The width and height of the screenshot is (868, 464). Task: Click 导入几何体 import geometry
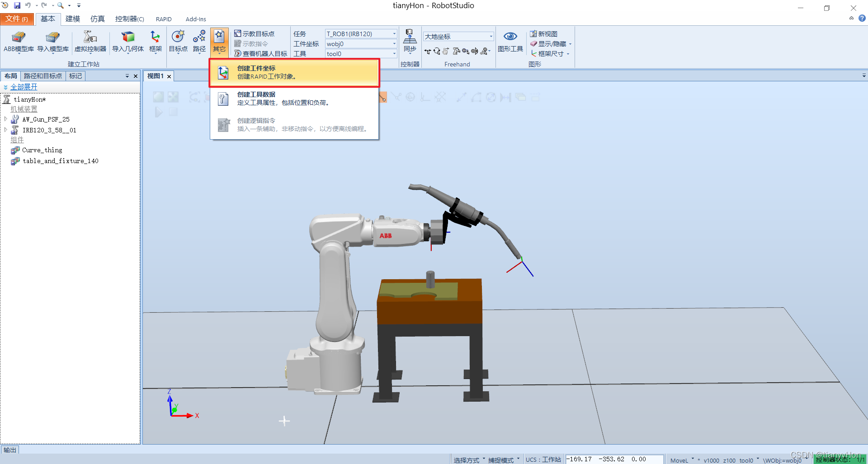pyautogui.click(x=128, y=42)
